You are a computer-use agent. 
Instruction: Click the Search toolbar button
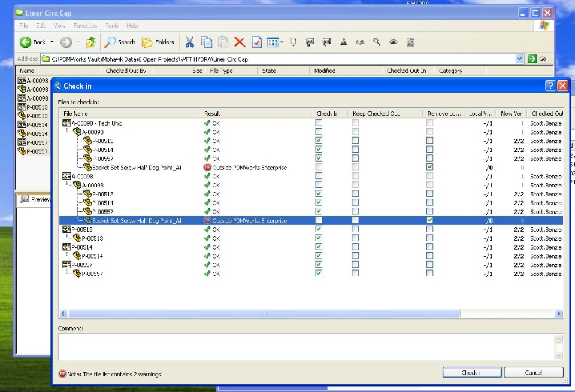[120, 42]
